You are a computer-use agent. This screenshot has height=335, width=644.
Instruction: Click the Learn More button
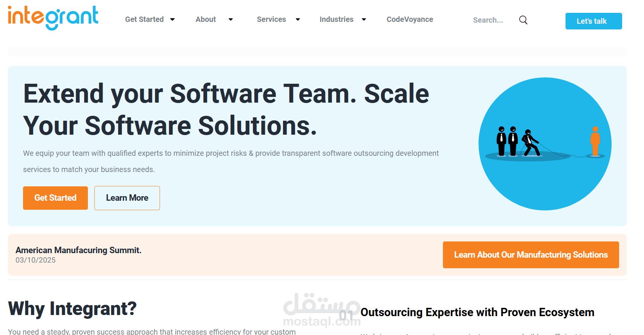pos(127,198)
